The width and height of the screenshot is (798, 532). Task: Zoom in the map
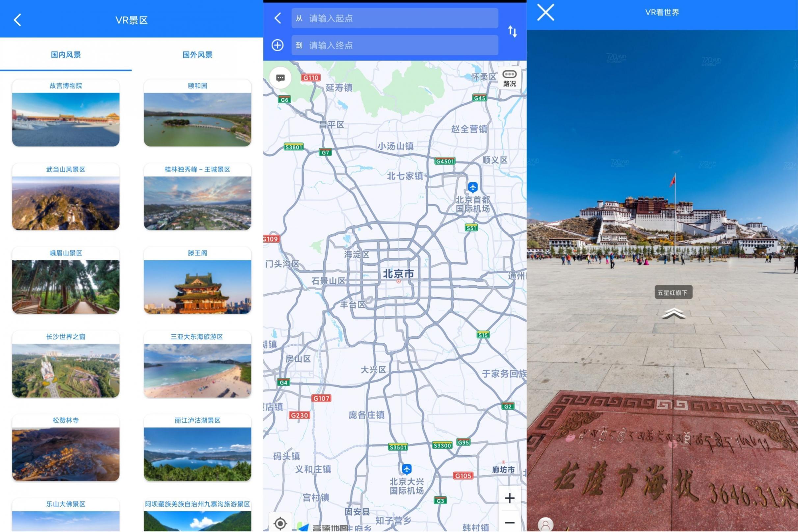(509, 498)
